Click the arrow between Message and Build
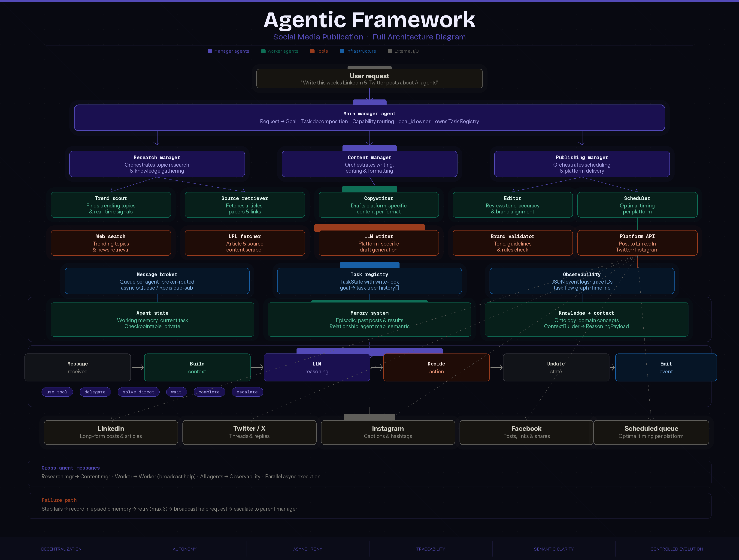 [x=138, y=367]
